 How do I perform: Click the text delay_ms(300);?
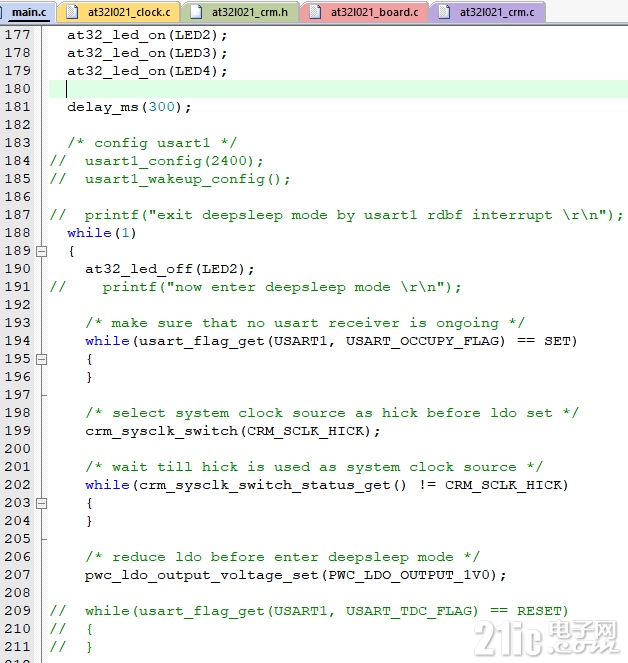point(129,107)
